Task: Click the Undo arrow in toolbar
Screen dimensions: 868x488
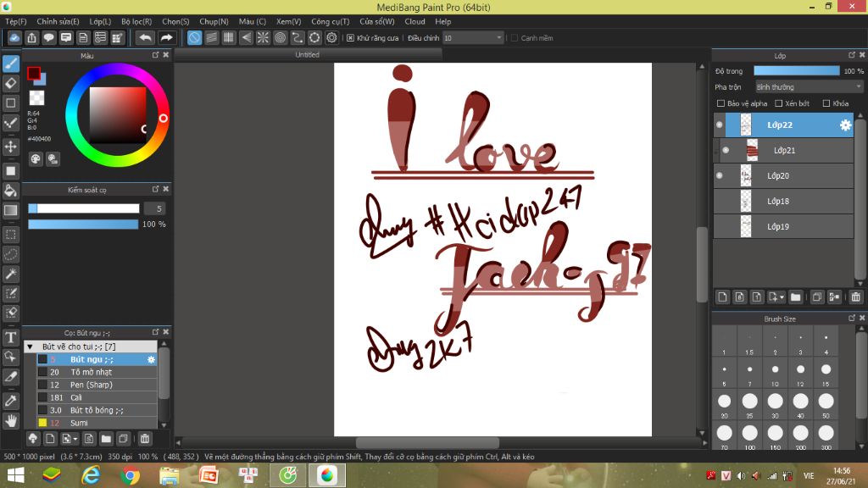Action: pos(145,37)
